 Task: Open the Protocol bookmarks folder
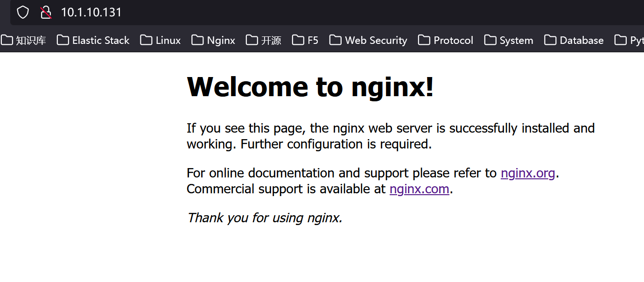(446, 40)
